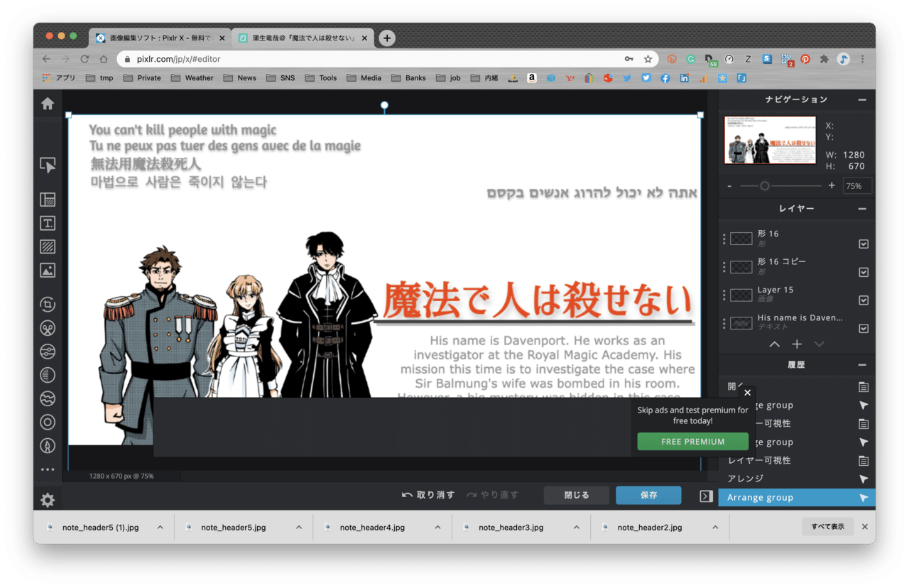
Task: Open the Add Image tool
Action: tap(48, 271)
